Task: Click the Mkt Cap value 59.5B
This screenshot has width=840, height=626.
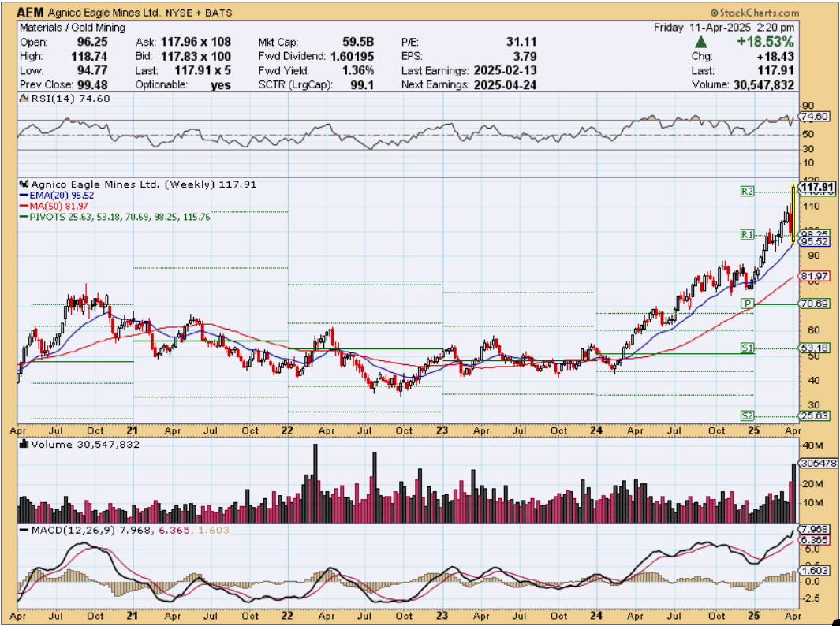Action: click(358, 42)
